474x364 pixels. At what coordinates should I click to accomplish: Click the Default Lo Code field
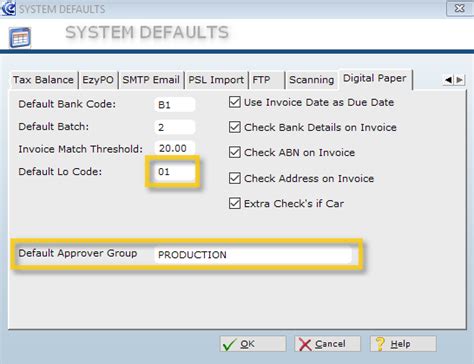(x=175, y=172)
